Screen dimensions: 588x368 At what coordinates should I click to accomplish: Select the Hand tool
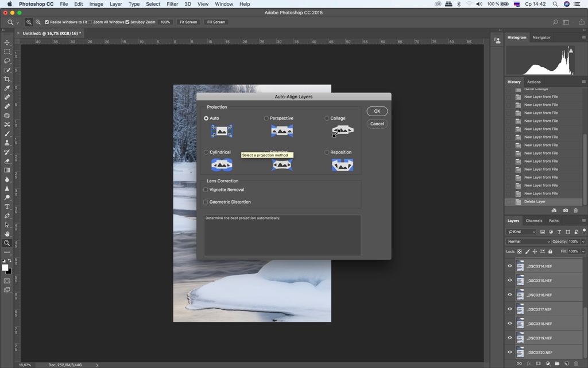coord(7,234)
